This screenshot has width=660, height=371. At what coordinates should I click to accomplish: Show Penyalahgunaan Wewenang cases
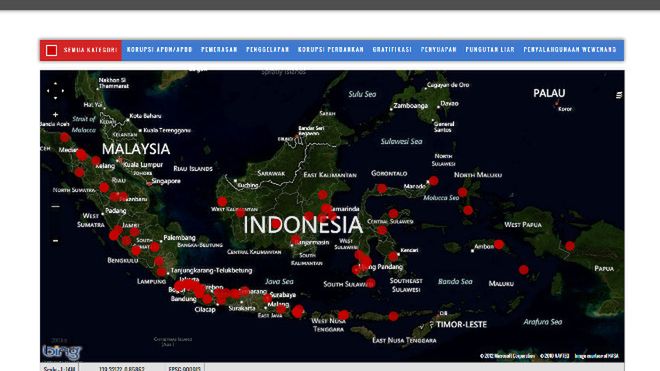tap(570, 50)
